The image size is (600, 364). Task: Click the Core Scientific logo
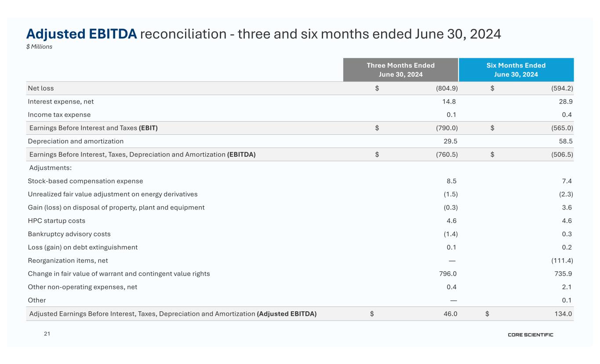[530, 335]
